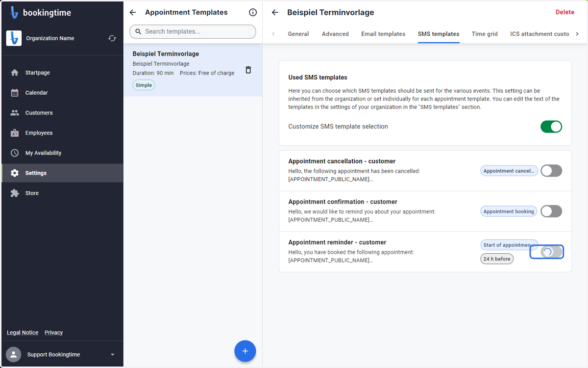Click Store label in sidebar
588x368 pixels.
[x=32, y=193]
